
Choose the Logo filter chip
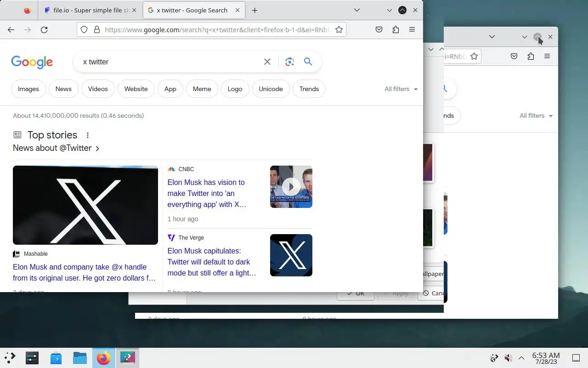[x=235, y=89]
